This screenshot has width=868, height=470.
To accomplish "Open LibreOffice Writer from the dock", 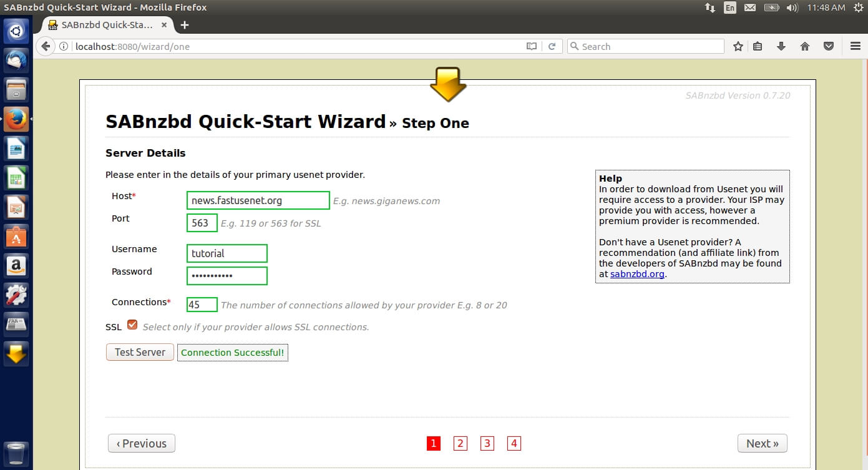I will (x=16, y=149).
